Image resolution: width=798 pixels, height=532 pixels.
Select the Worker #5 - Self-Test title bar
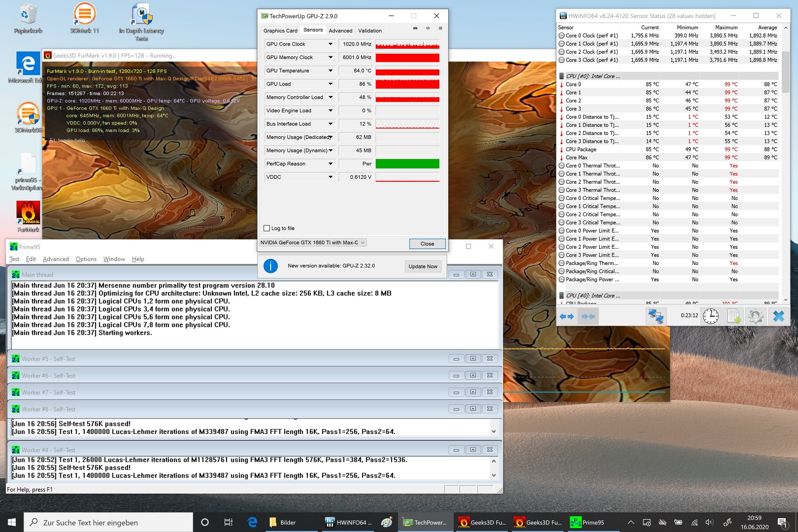tap(254, 359)
